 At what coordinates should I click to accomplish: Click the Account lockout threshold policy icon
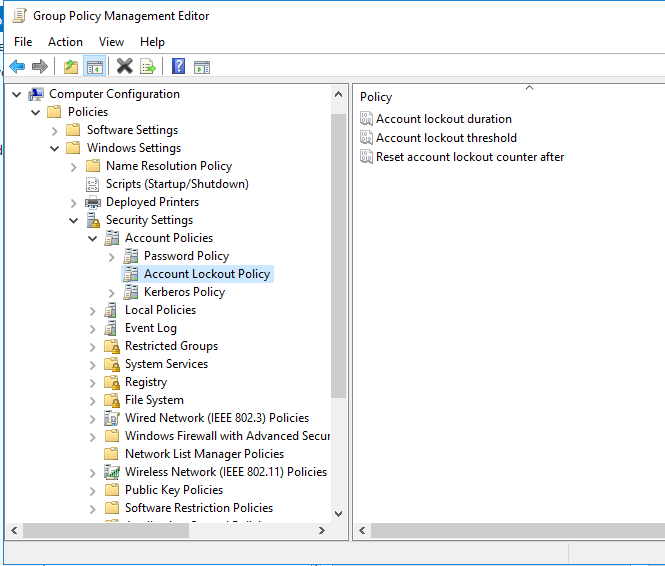(x=366, y=137)
